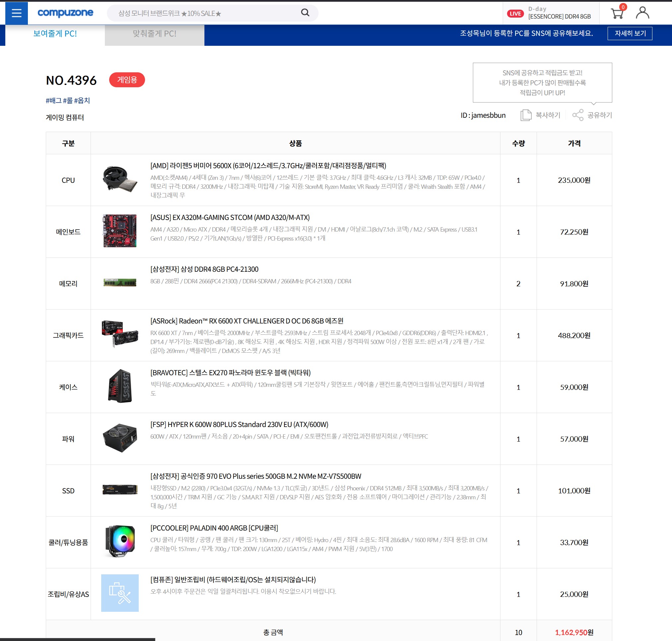Click the ASUS motherboard thumbnail

120,231
